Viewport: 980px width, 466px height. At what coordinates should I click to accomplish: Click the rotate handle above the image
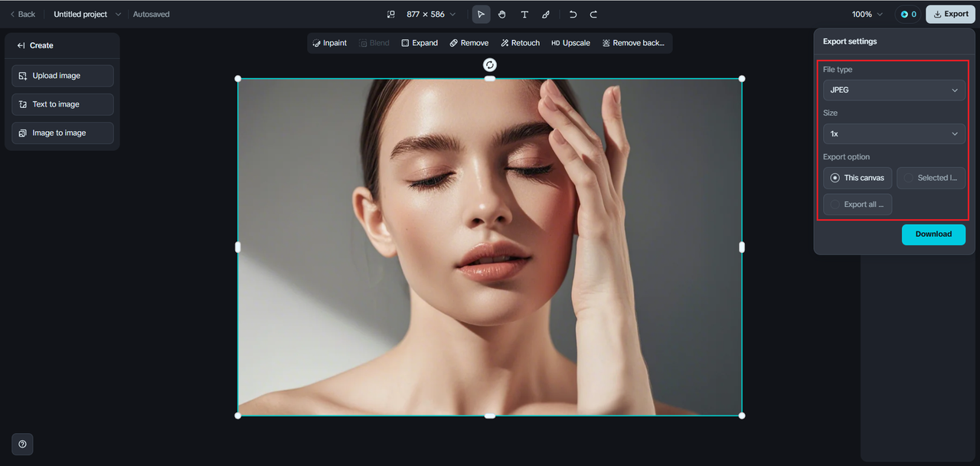[490, 65]
